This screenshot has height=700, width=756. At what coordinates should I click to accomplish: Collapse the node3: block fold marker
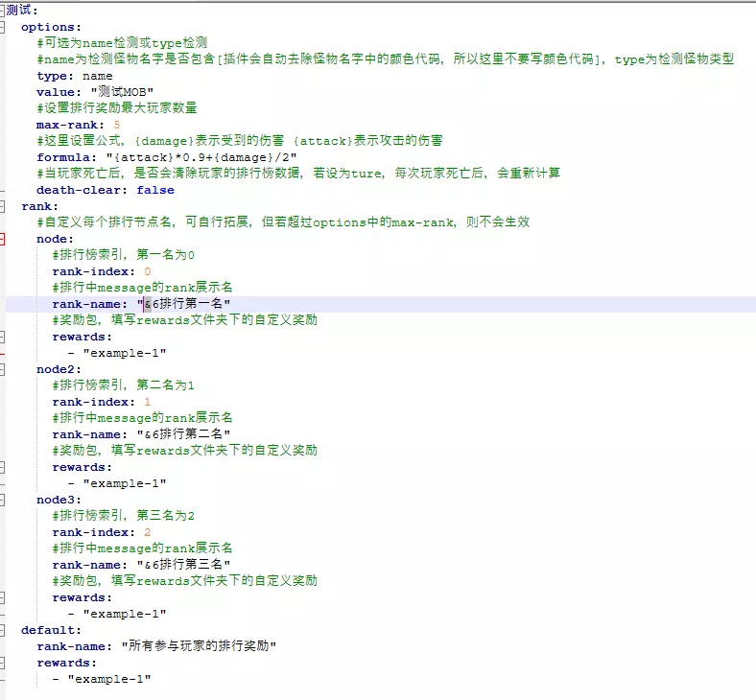coord(2,501)
